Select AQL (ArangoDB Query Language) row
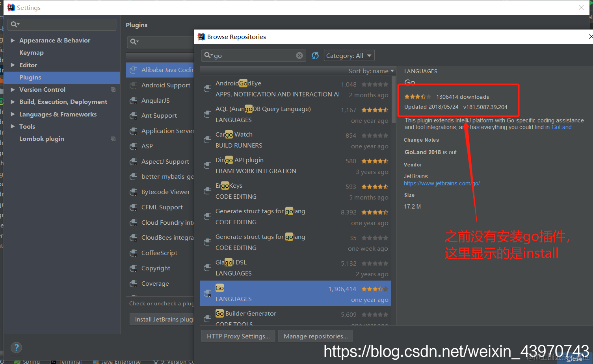Screen dimensions: 593x364 [296, 115]
